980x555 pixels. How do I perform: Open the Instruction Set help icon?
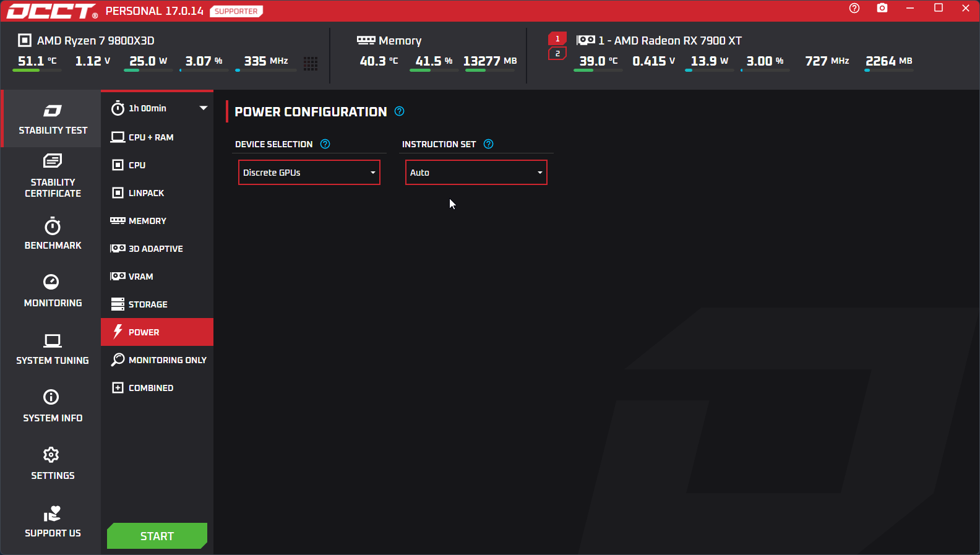[x=489, y=144]
